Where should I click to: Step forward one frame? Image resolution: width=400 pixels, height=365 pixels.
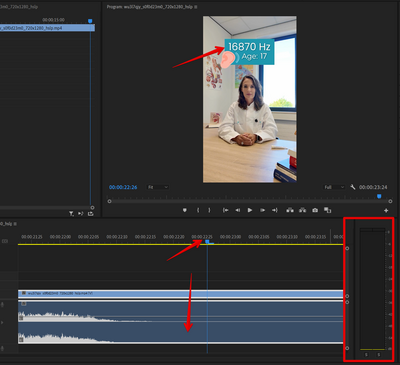point(263,210)
